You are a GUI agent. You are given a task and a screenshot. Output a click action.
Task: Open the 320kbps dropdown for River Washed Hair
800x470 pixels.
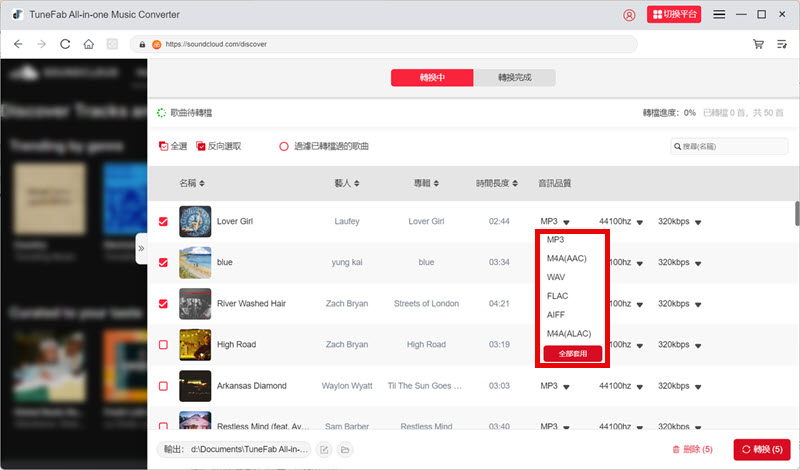[x=680, y=304]
